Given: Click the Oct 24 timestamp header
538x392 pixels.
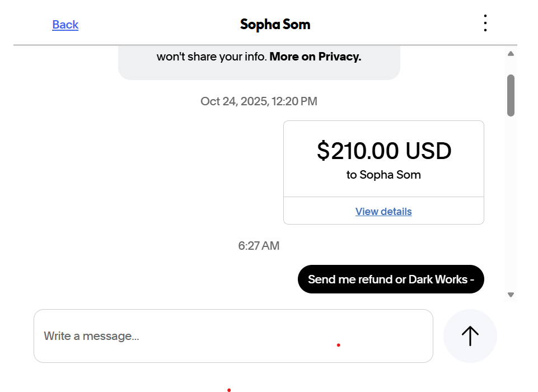Looking at the screenshot, I should point(259,101).
